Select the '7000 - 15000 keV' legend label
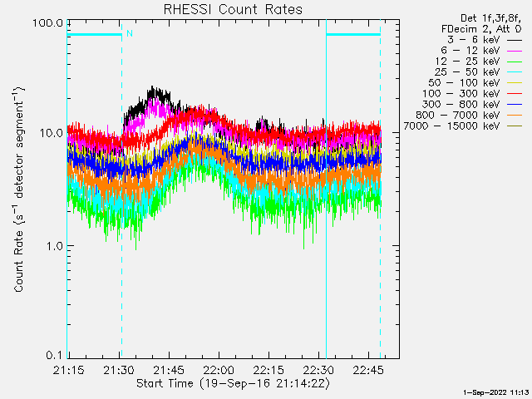The width and height of the screenshot is (532, 399). coord(451,126)
